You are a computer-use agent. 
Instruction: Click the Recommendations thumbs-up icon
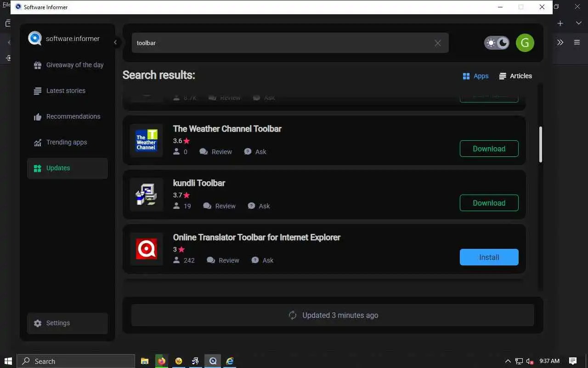click(38, 117)
